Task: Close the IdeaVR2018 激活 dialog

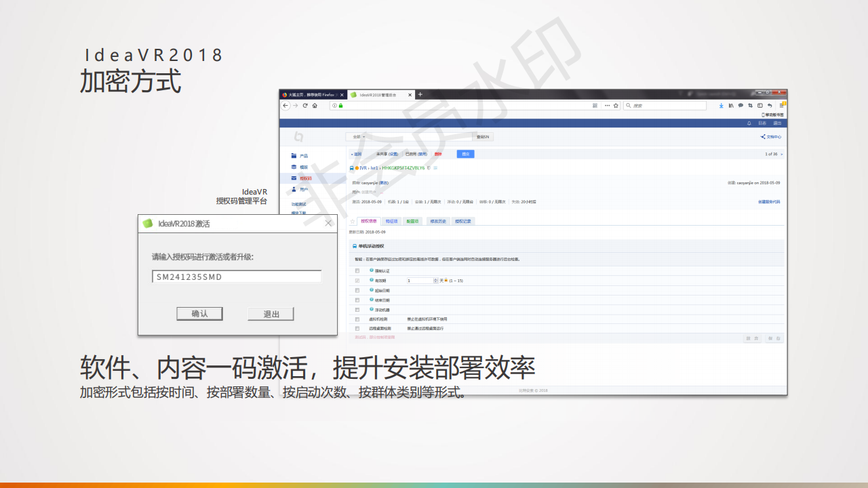Action: tap(328, 223)
